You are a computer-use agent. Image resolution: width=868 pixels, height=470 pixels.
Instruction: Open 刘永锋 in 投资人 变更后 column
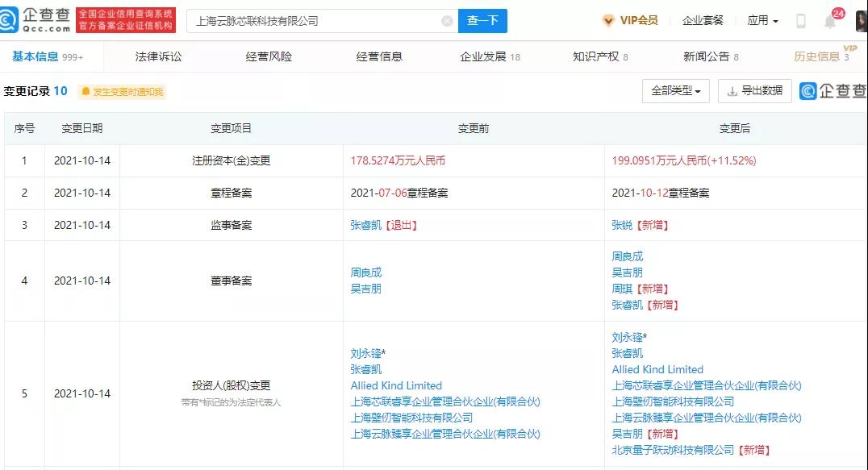coord(627,337)
